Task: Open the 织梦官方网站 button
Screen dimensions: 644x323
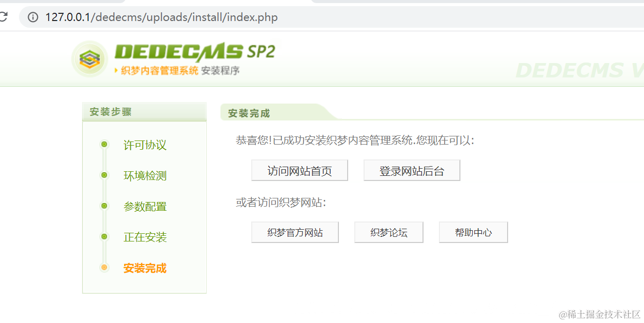Action: tap(295, 232)
